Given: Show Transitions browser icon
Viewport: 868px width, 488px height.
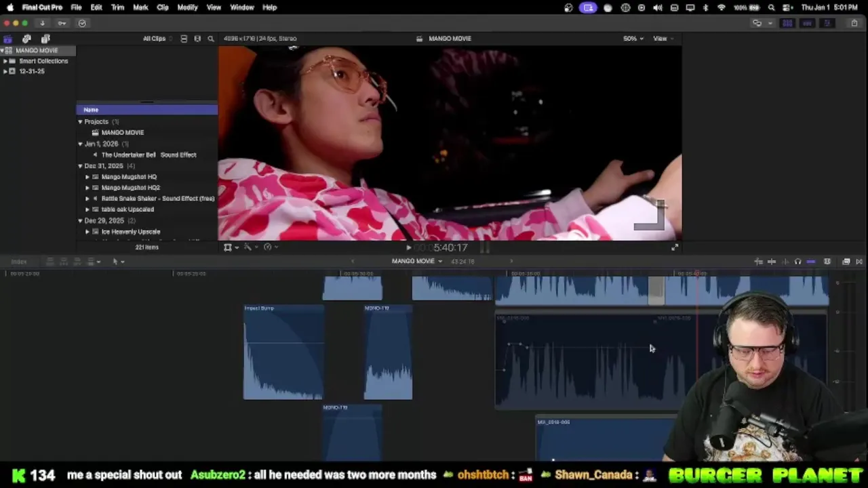Looking at the screenshot, I should point(859,262).
